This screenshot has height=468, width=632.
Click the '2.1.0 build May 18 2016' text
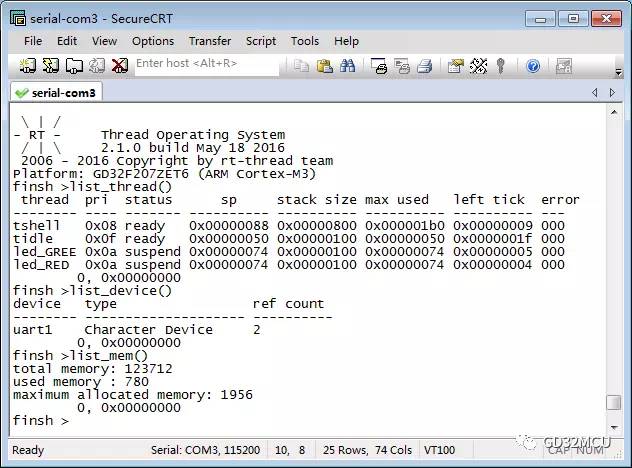tap(193, 148)
